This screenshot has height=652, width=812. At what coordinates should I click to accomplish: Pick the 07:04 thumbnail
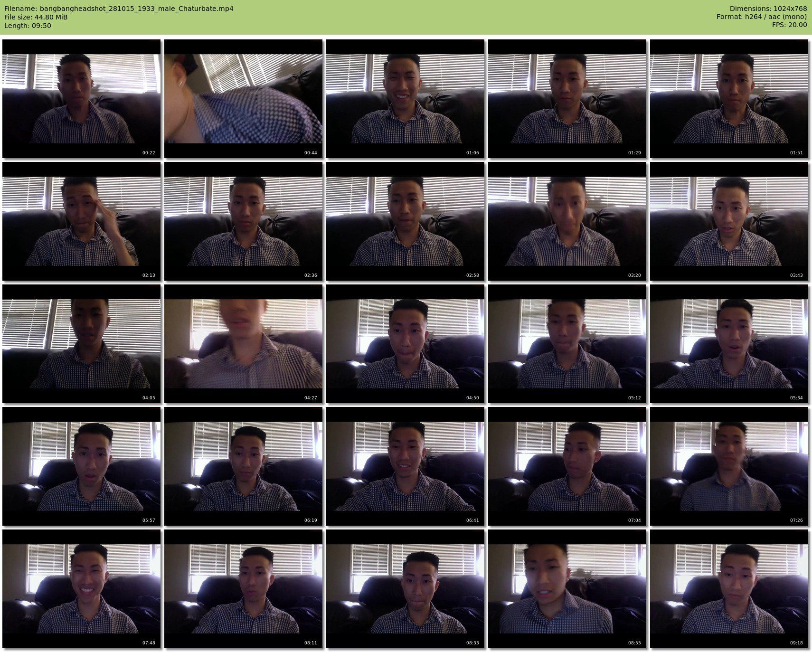567,466
